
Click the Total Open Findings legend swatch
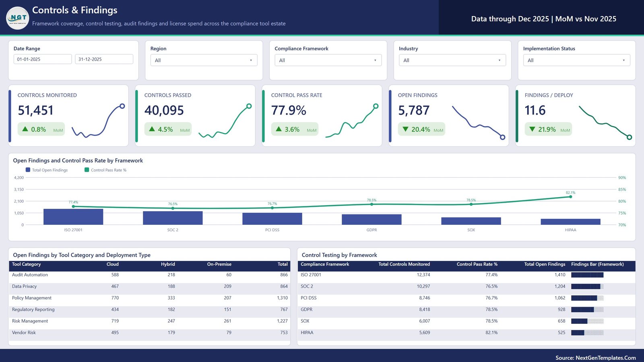(x=28, y=170)
